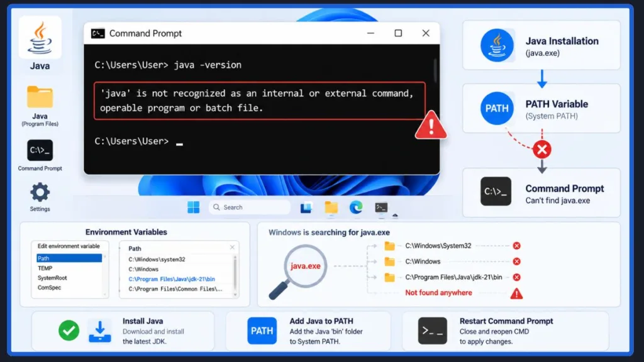
Task: Click the terminal icon for Restart Command Prompt
Action: (433, 331)
